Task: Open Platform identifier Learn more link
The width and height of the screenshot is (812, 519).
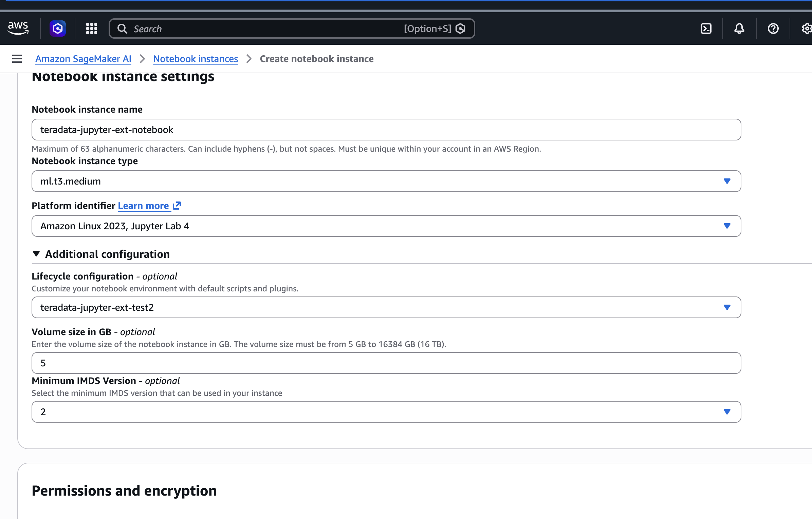Action: point(143,206)
